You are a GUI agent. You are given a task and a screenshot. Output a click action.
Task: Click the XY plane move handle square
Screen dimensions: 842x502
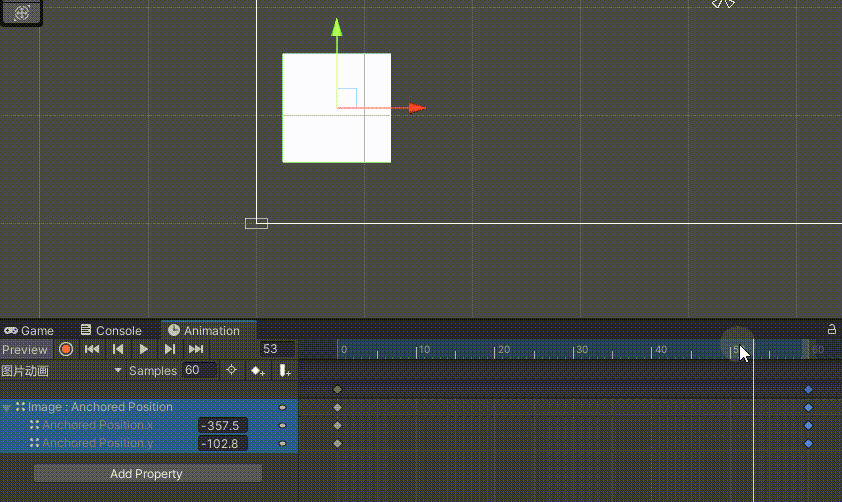(347, 98)
